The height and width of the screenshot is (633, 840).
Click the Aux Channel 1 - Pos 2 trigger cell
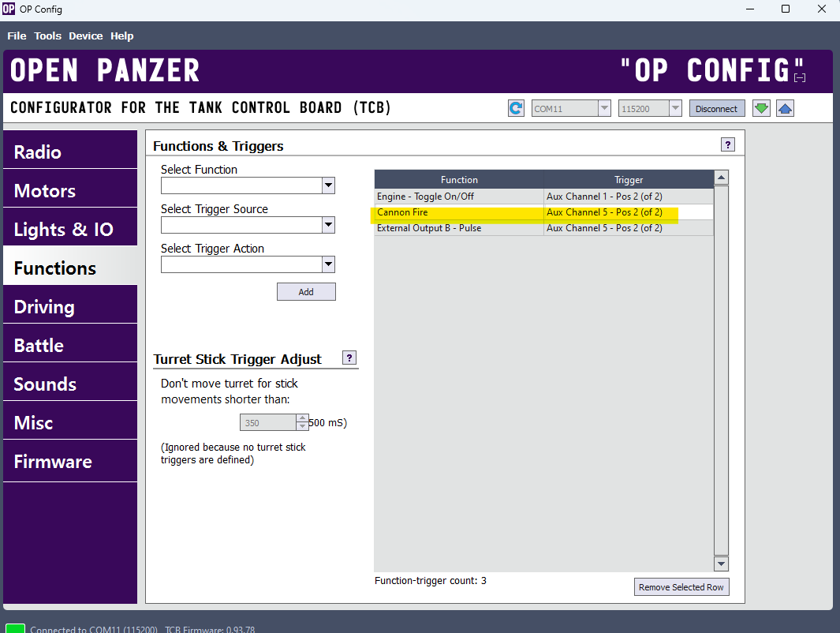pos(629,197)
